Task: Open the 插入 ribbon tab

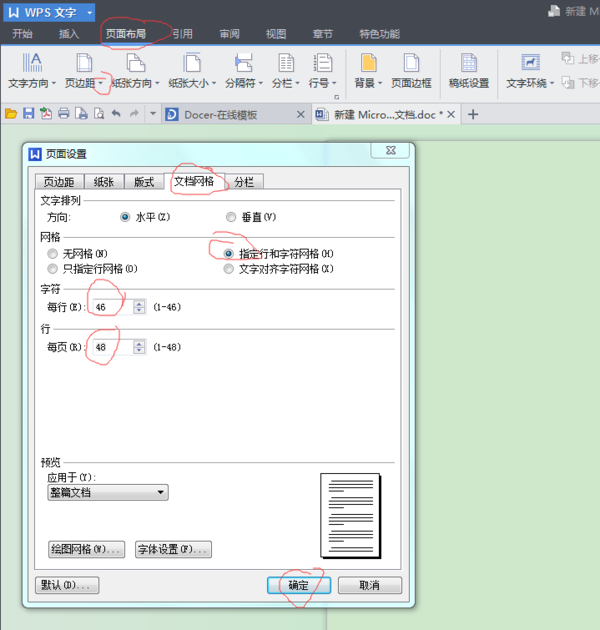Action: (69, 34)
